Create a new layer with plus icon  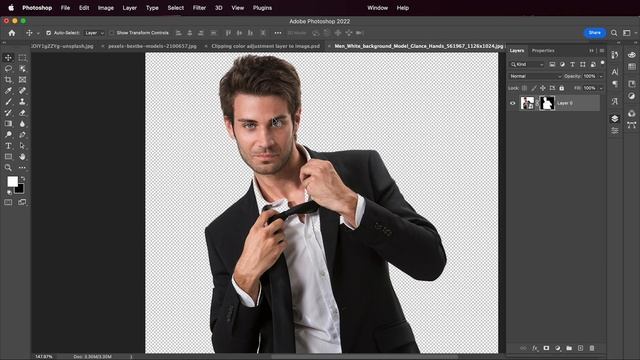tap(580, 348)
